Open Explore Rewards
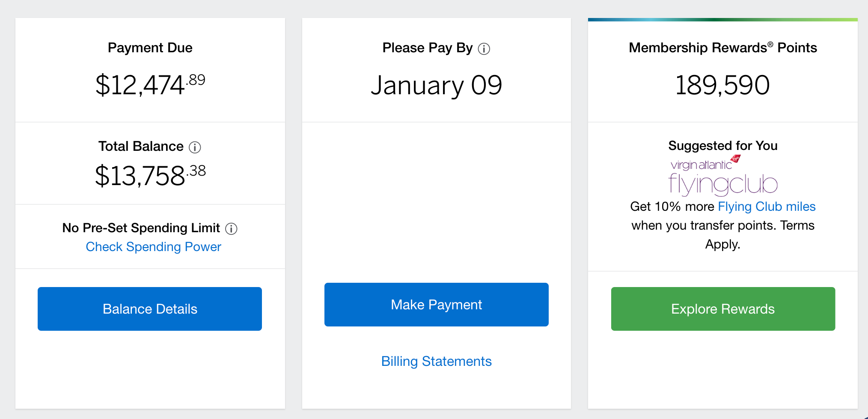Screen dimensions: 868x419 (x=722, y=309)
